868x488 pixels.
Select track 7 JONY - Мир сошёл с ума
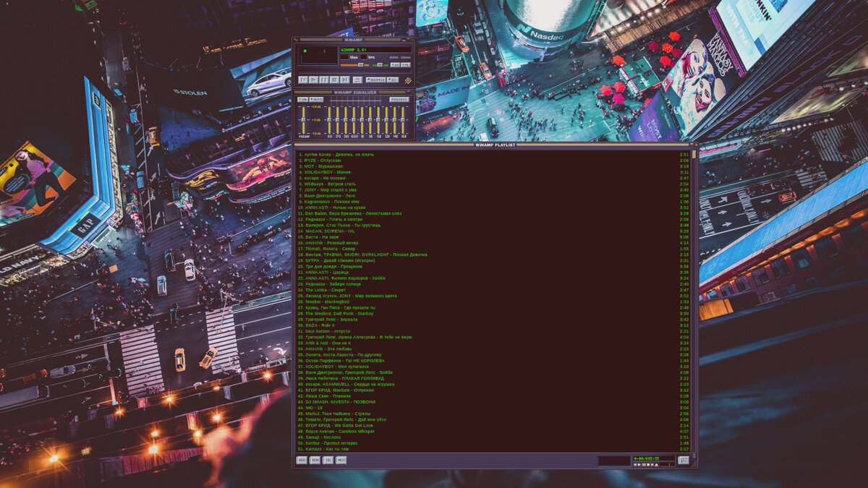click(493, 190)
